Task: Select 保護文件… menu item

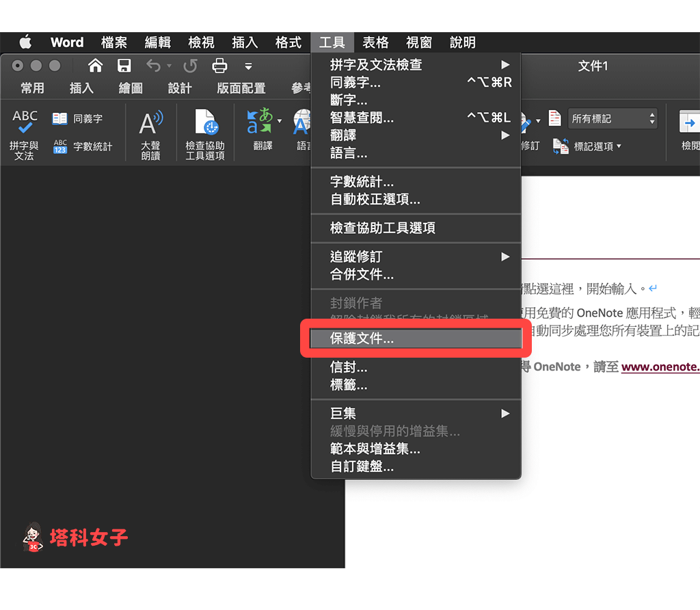Action: click(x=416, y=339)
